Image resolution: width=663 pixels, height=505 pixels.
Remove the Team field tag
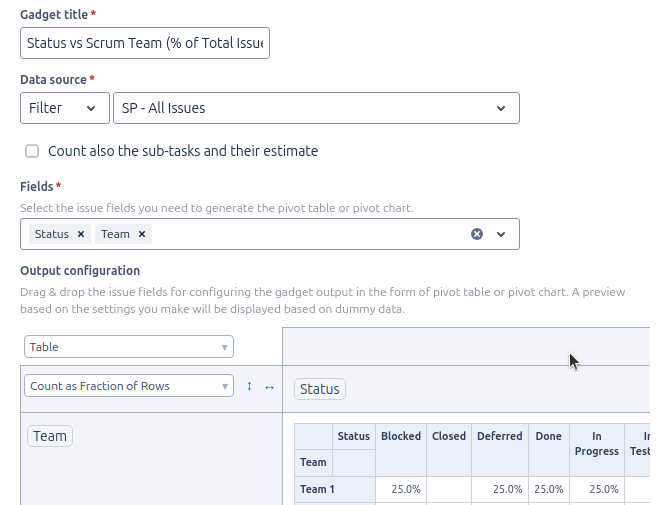click(x=142, y=234)
